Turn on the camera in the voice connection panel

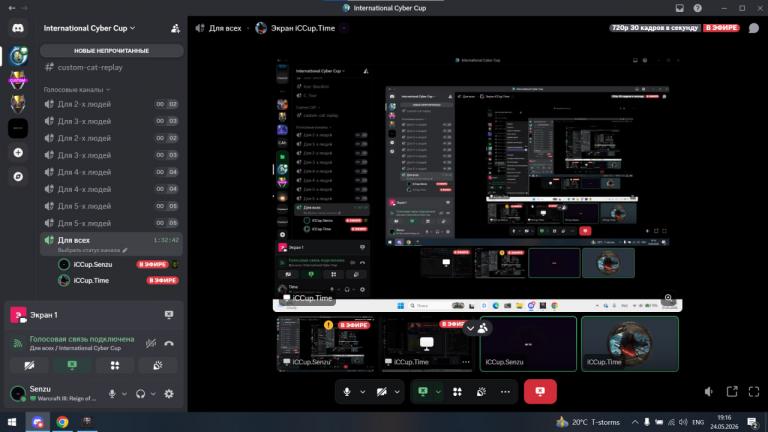[x=29, y=365]
